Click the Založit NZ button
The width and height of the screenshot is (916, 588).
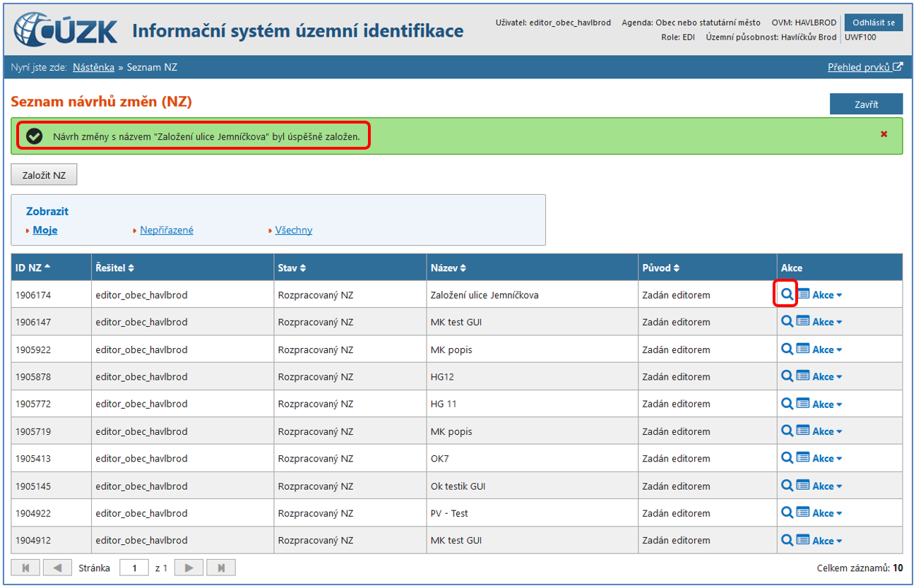click(x=44, y=175)
